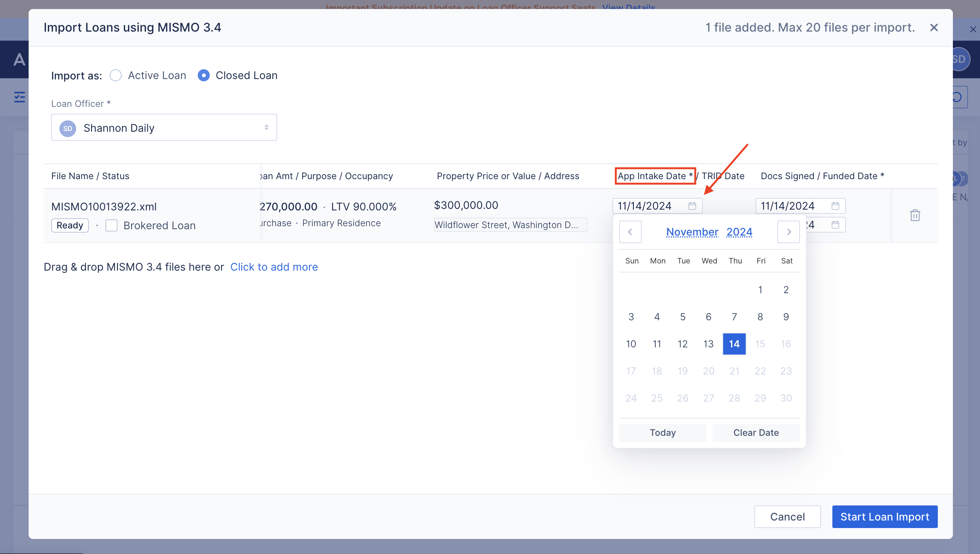Screen dimensions: 980x554
Task: Open the App Intake Date calendar icon
Action: click(x=692, y=206)
